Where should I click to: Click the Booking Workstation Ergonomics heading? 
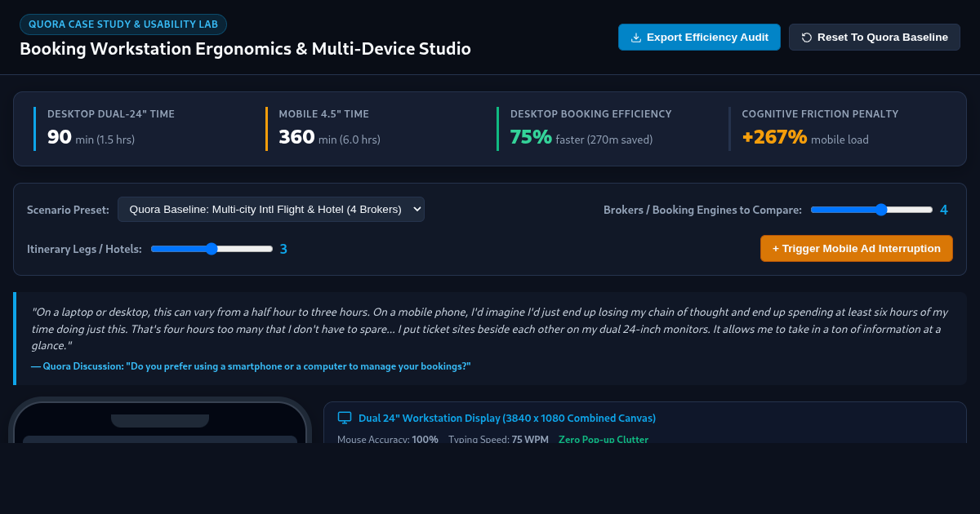[245, 49]
